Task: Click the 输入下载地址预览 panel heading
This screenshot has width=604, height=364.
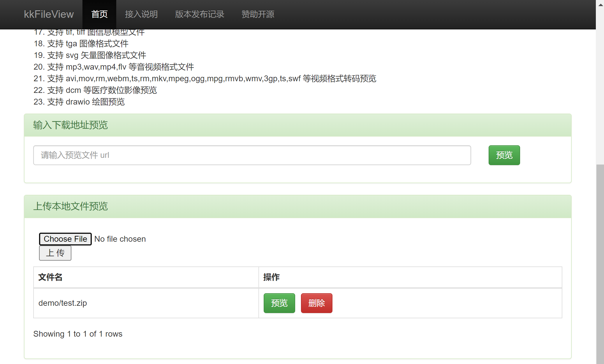Action: [71, 125]
